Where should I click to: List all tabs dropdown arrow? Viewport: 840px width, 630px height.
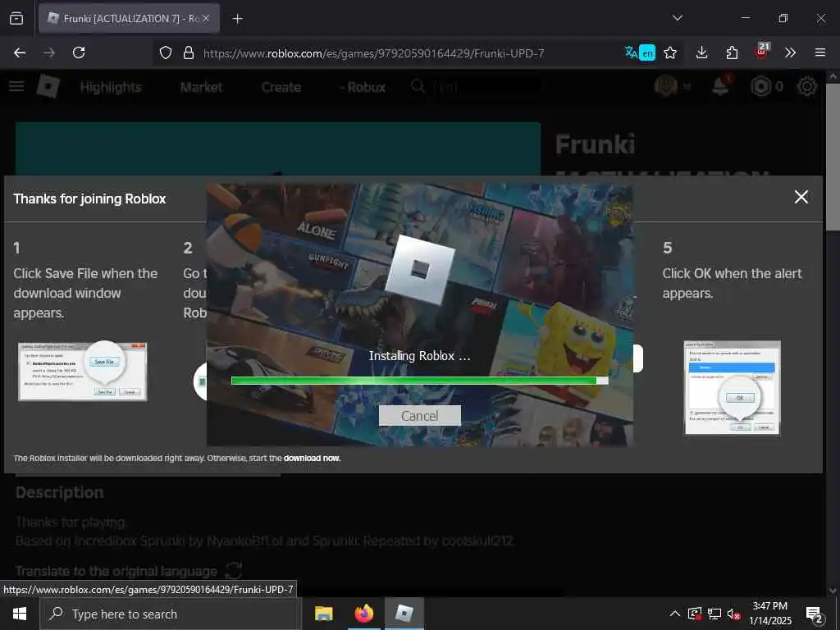[677, 18]
